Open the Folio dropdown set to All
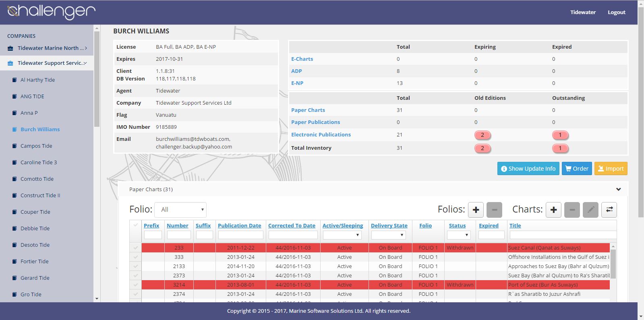The width and height of the screenshot is (644, 320). click(180, 210)
